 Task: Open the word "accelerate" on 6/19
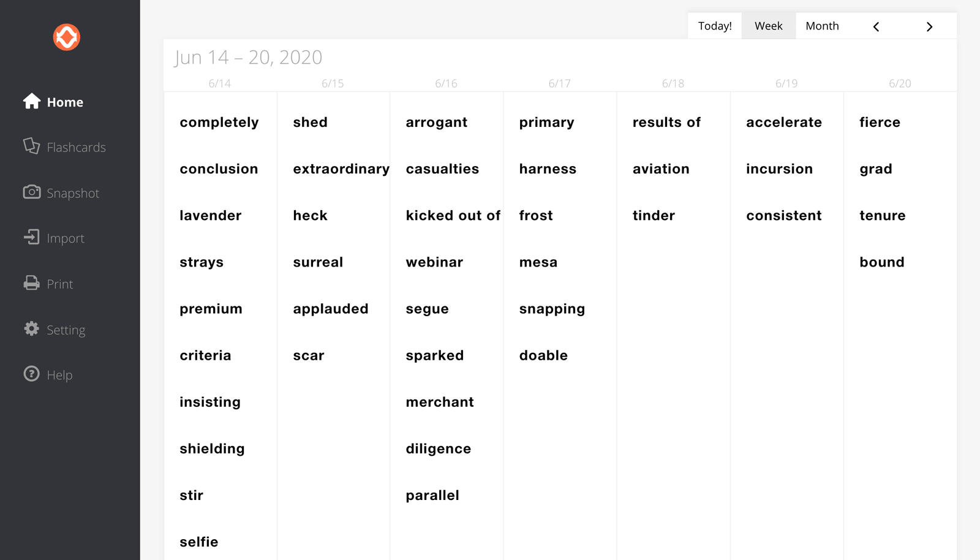tap(784, 123)
